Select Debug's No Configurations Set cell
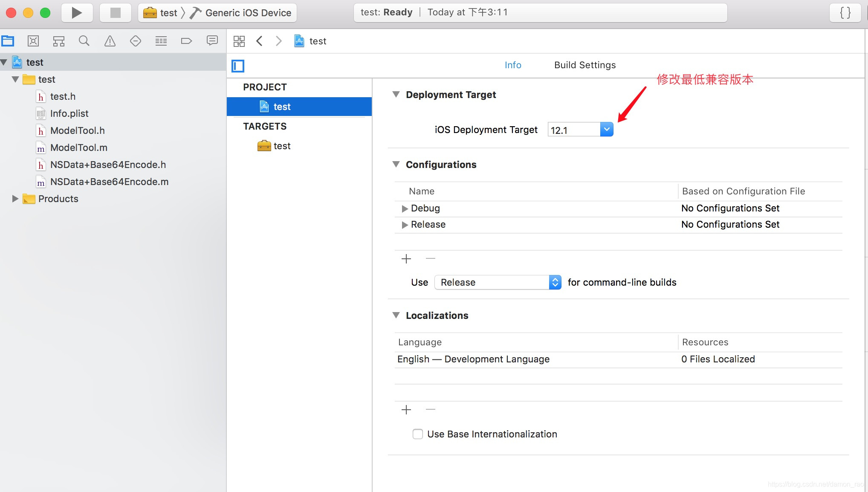Image resolution: width=868 pixels, height=492 pixels. (730, 208)
